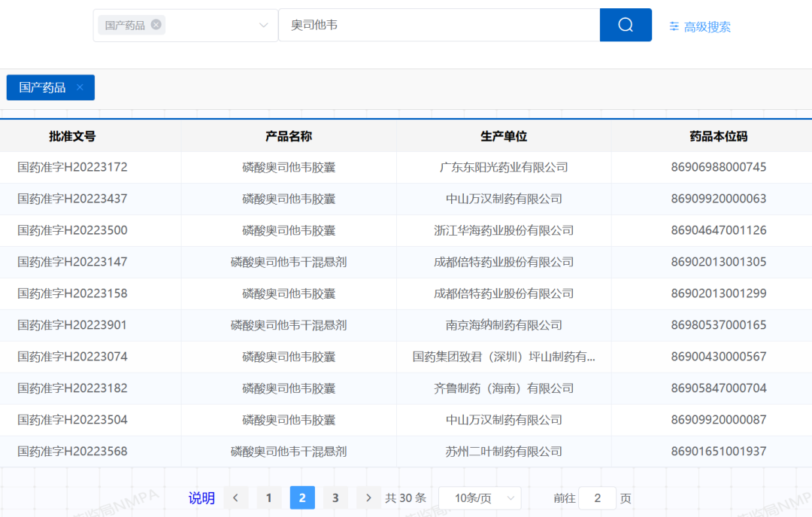The image size is (812, 517).
Task: Go to the previous page arrow
Action: [x=236, y=497]
